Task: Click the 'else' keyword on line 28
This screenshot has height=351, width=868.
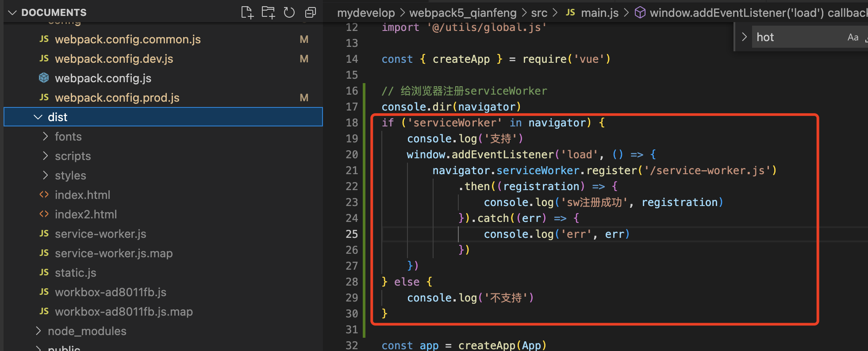Action: pyautogui.click(x=407, y=282)
